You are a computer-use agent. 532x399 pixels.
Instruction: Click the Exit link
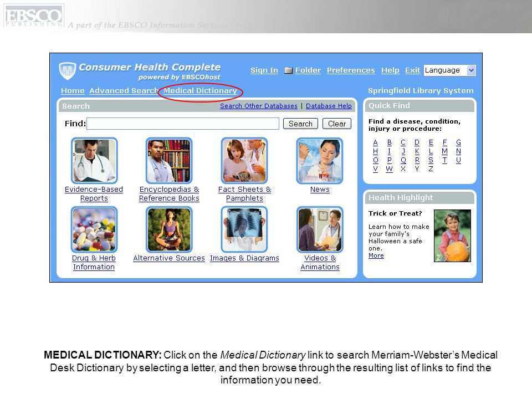[412, 70]
